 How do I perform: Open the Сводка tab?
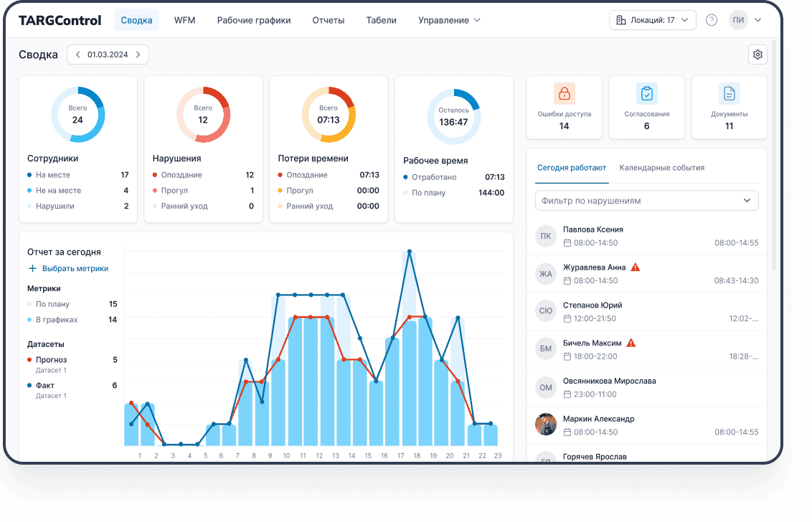pos(137,20)
